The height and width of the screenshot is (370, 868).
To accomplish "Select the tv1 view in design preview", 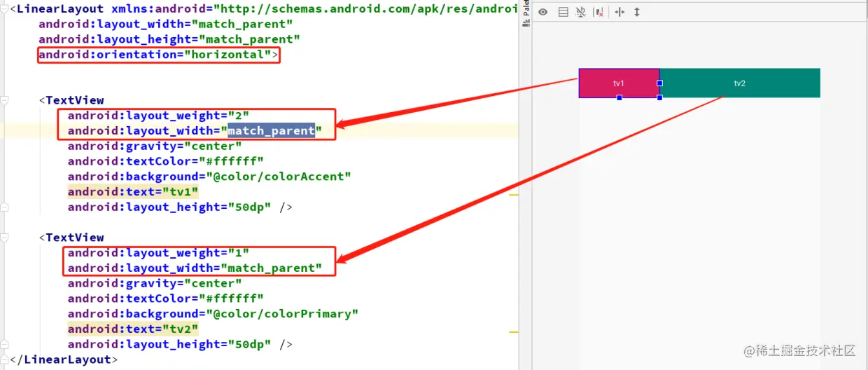I will 619,83.
